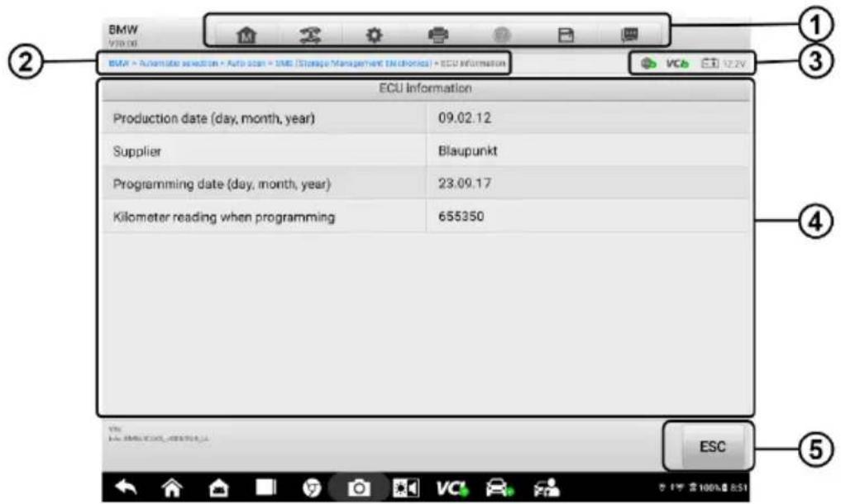Click the status indicators in bottom bar
841x504 pixels.
click(703, 487)
